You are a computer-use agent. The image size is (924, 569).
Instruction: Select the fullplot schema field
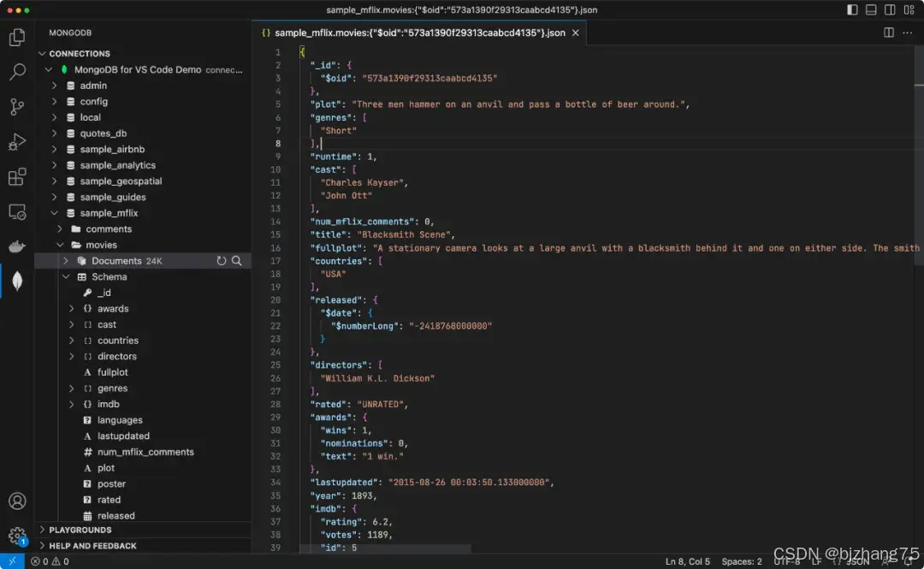point(112,372)
